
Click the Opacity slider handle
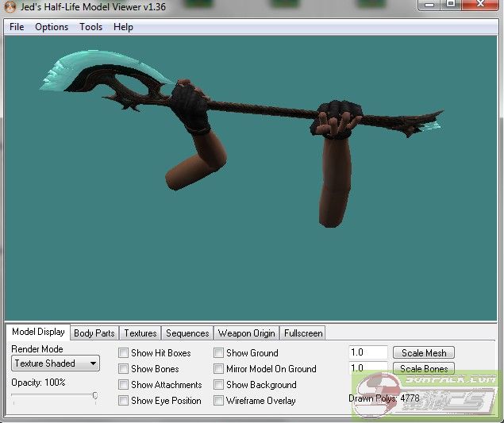click(95, 395)
